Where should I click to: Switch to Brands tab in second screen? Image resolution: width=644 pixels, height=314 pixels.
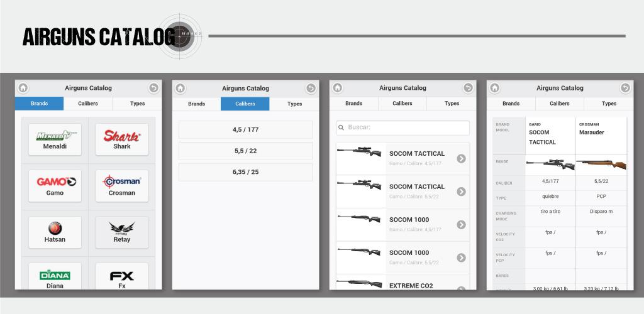196,104
